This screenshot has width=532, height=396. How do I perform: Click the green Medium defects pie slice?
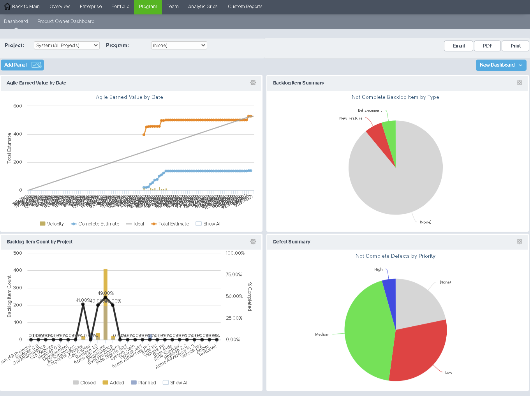click(368, 331)
